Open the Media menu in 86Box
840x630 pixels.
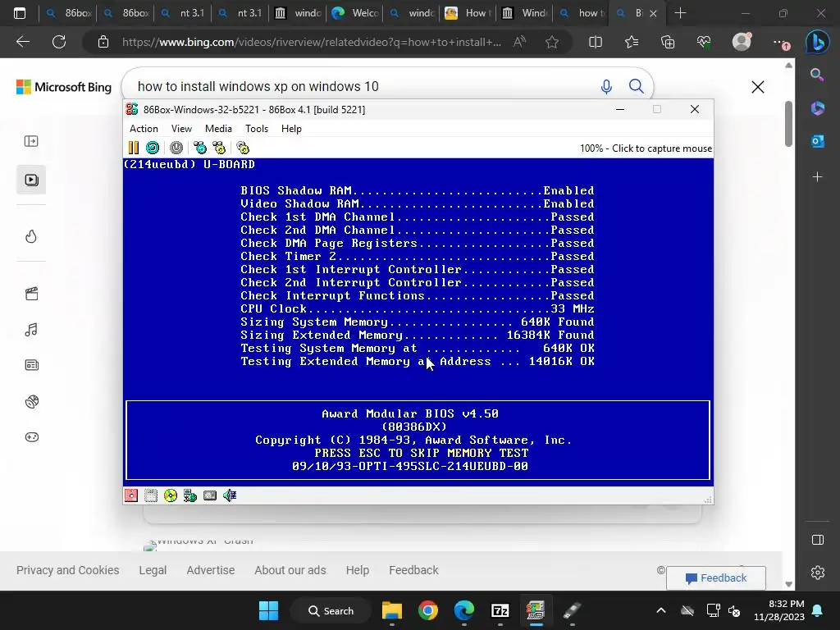218,129
